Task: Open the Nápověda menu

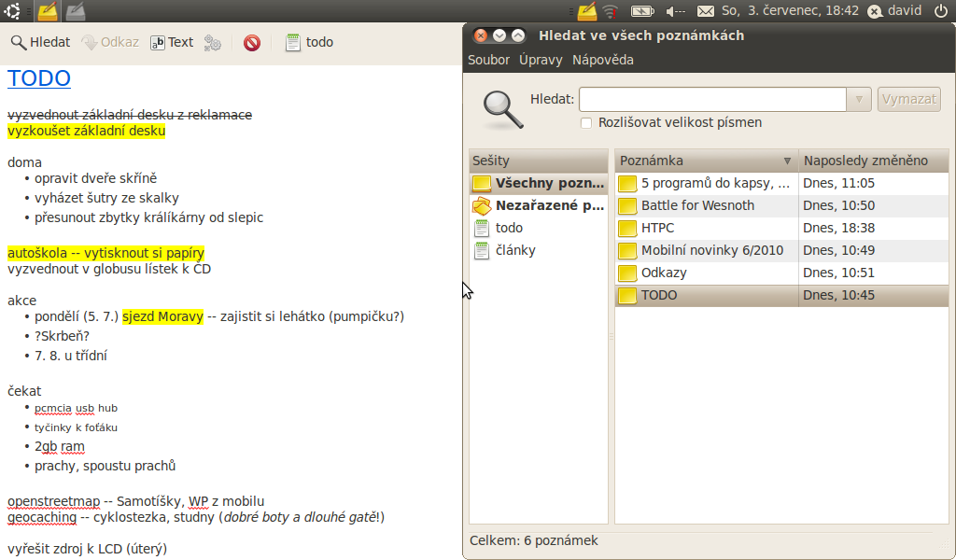Action: [603, 60]
